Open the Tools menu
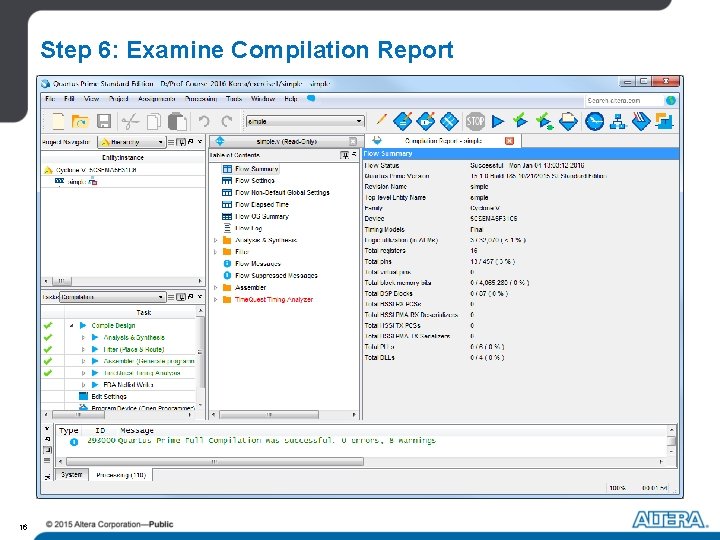This screenshot has height=540, width=720. click(x=234, y=99)
